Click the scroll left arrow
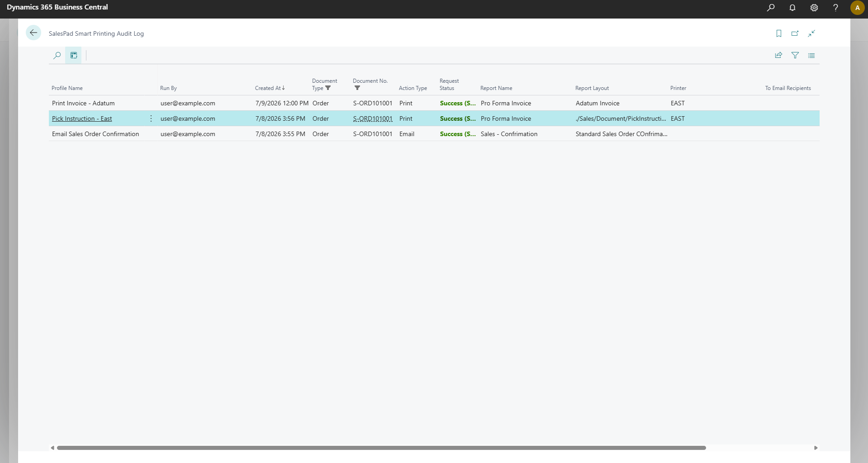The width and height of the screenshot is (868, 463). [52, 448]
